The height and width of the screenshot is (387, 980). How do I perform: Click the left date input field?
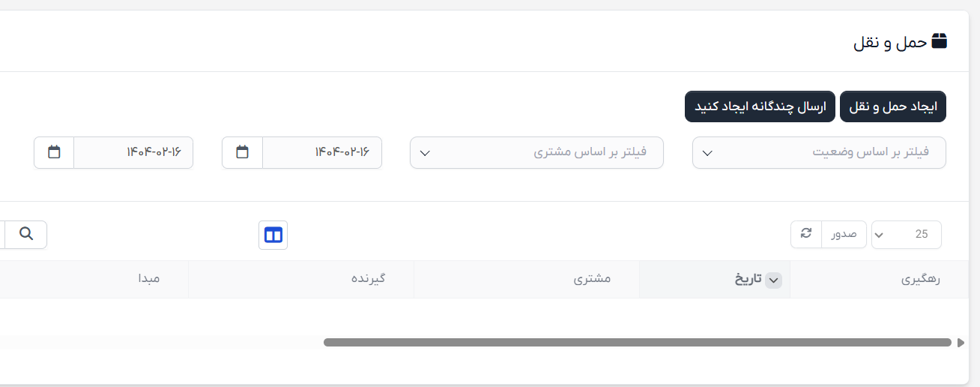(133, 152)
